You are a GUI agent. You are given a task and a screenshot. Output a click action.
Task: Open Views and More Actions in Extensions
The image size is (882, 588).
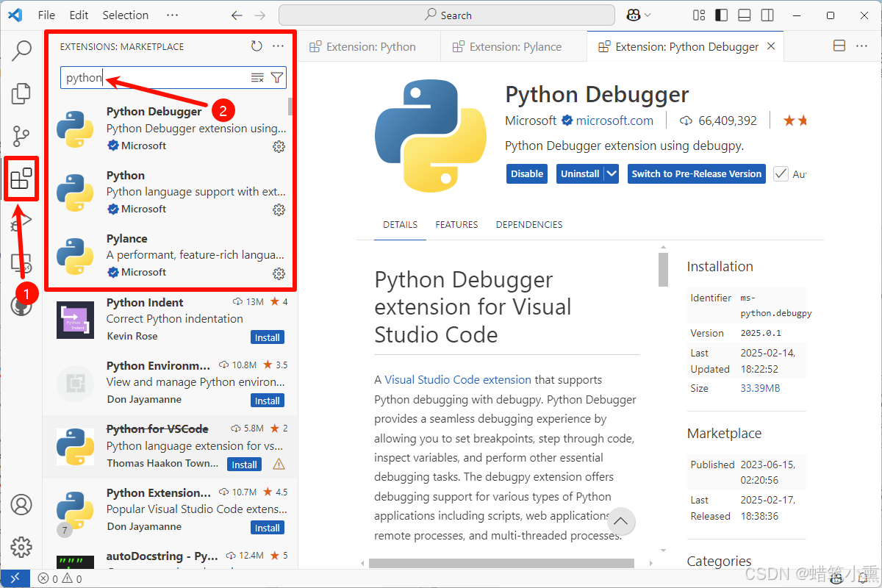click(278, 46)
